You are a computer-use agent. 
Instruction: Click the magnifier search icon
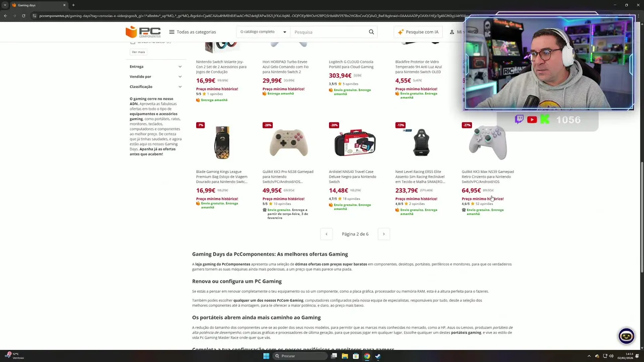click(x=371, y=32)
